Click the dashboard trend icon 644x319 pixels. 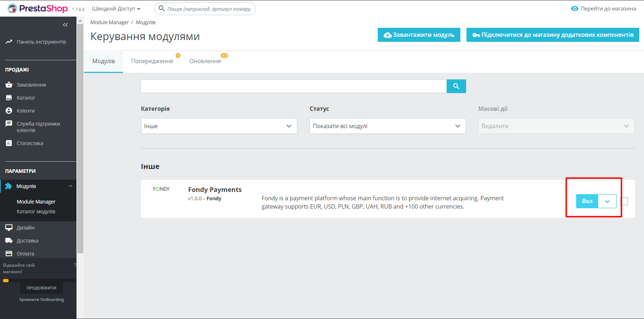pyautogui.click(x=9, y=42)
